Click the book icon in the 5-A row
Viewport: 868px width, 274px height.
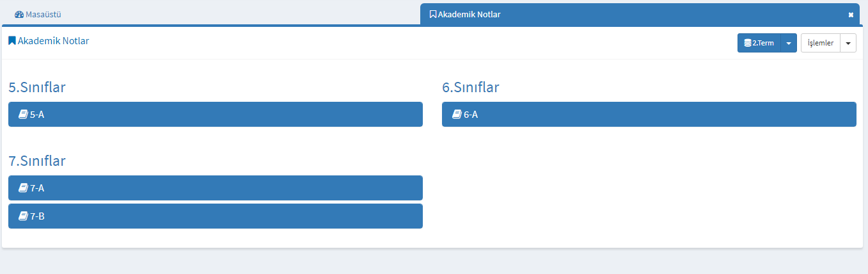pyautogui.click(x=23, y=115)
